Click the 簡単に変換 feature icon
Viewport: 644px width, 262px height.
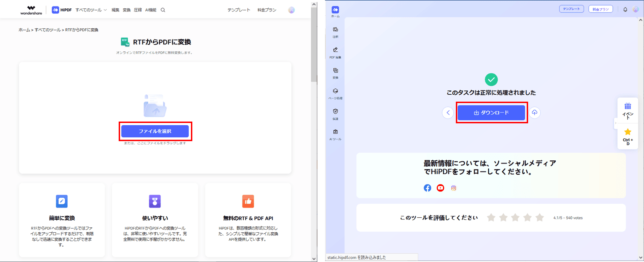62,201
